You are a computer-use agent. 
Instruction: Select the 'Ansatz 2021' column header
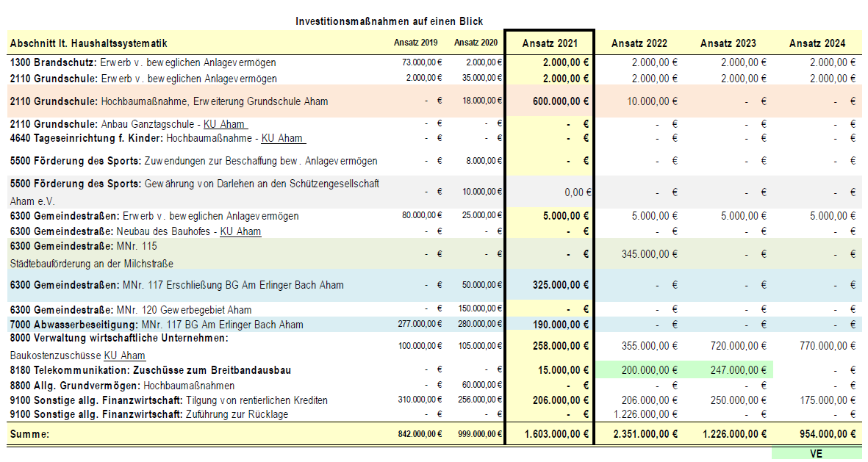[x=550, y=43]
